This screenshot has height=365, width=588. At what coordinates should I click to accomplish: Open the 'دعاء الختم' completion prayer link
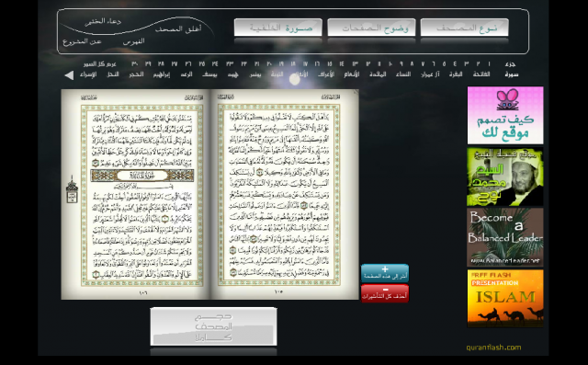103,21
